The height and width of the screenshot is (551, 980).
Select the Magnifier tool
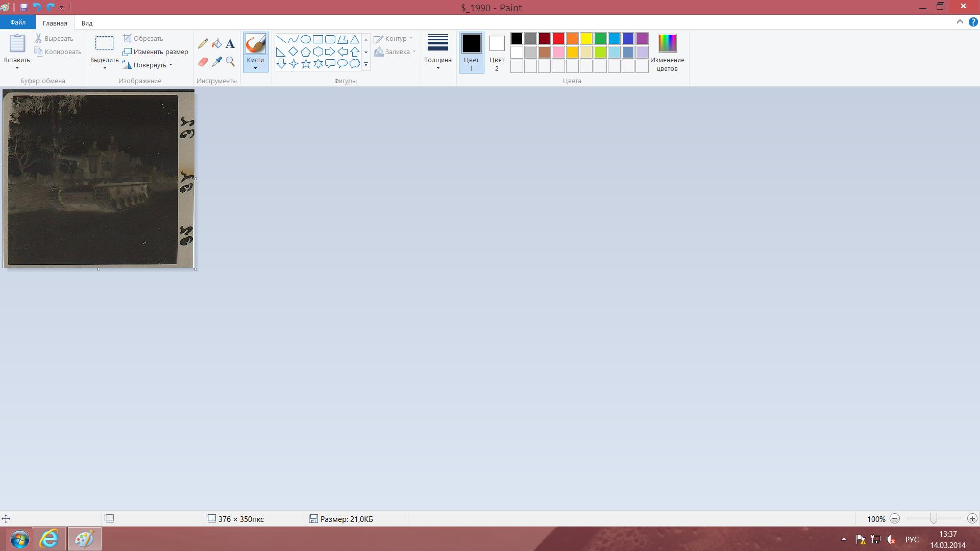[230, 62]
